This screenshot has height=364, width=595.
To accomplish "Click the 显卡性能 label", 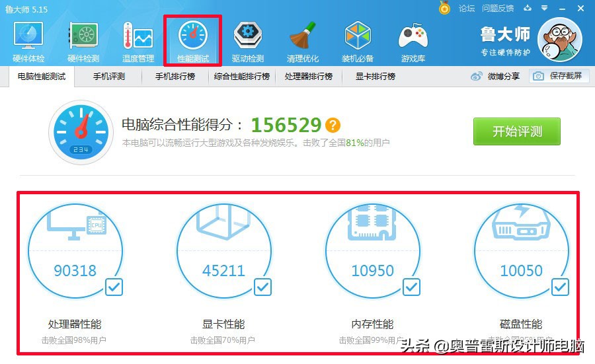I will coord(223,324).
